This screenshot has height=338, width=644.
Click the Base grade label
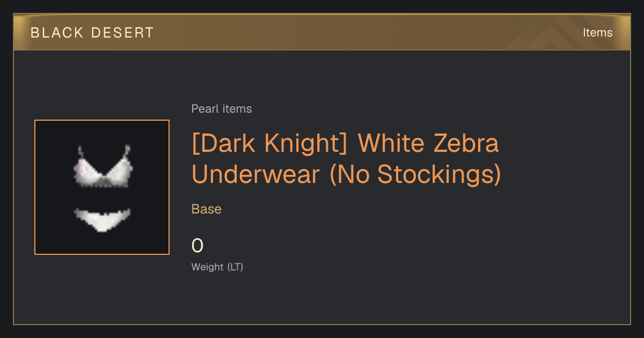pos(207,209)
